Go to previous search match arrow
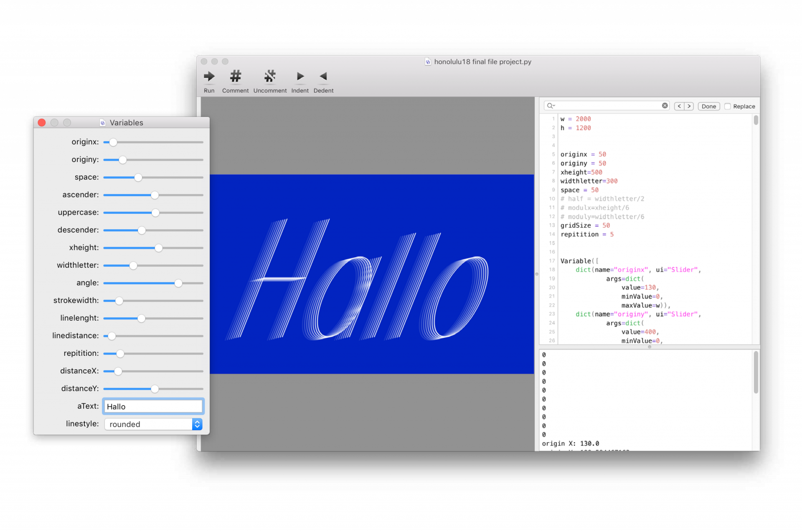 pyautogui.click(x=679, y=106)
